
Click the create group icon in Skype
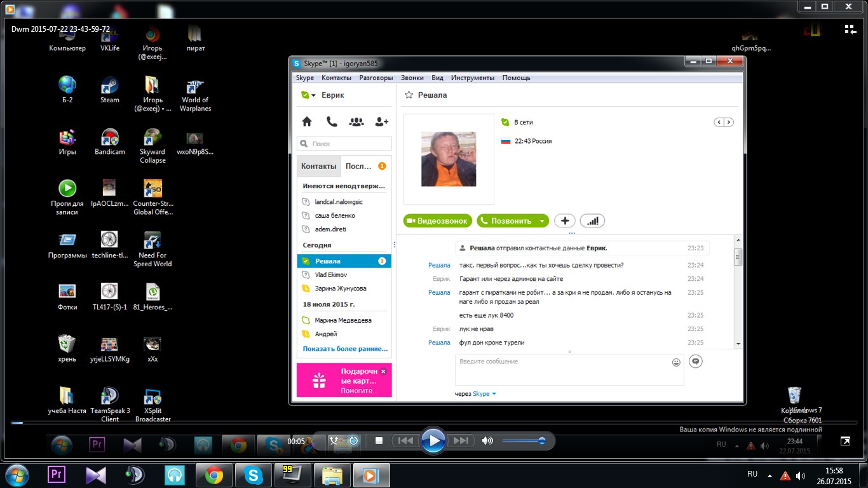point(356,121)
